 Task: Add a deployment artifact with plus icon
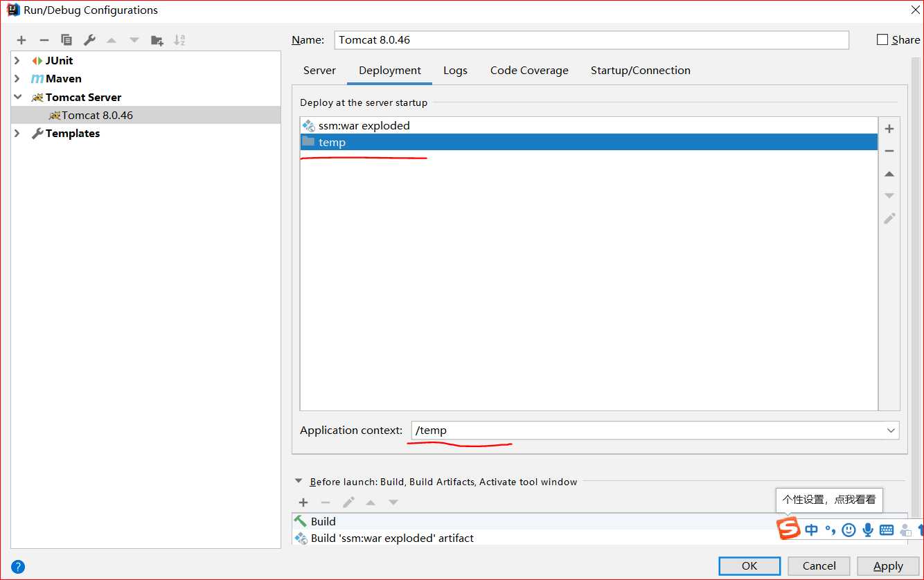[889, 129]
